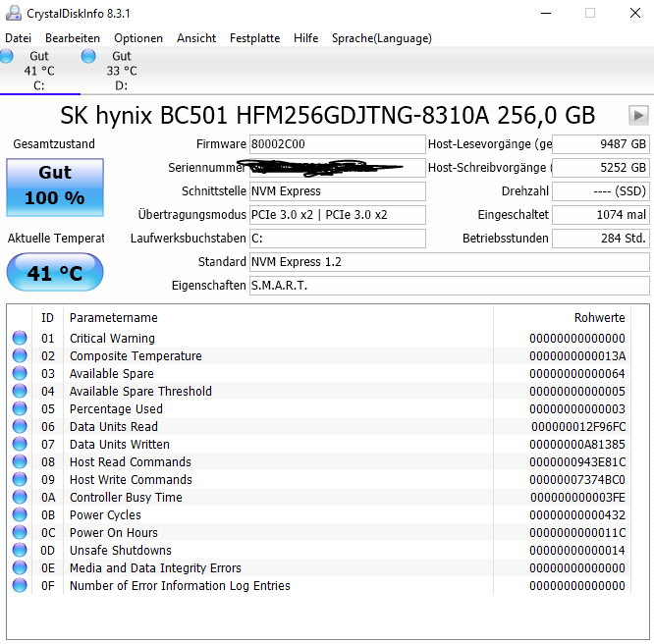
Task: Open the Datei menu
Action: click(18, 38)
